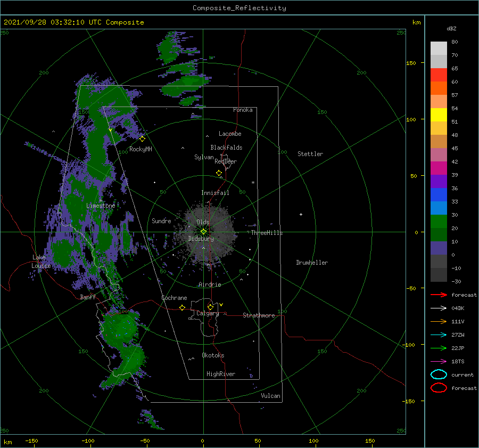Click the Strathmore label
Screen dimensions: 479x448
(259, 315)
